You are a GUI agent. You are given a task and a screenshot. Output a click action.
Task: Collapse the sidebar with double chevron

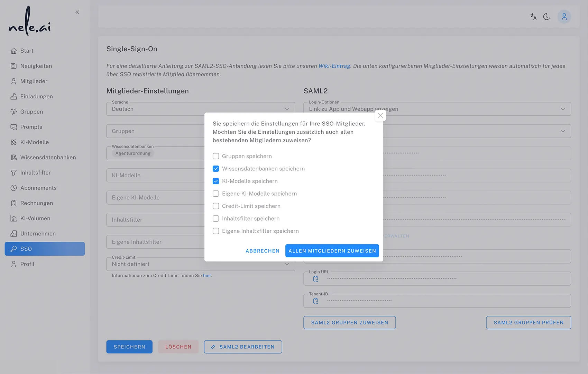[x=77, y=12]
